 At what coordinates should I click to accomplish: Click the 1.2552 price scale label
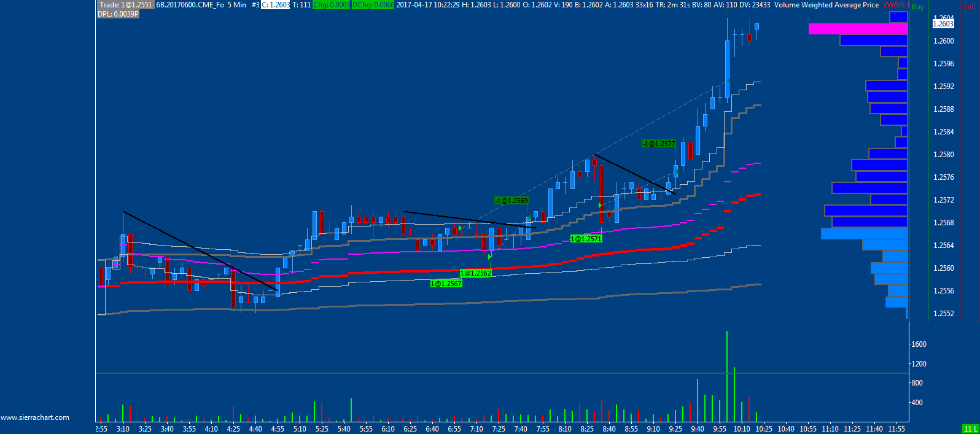coord(944,314)
